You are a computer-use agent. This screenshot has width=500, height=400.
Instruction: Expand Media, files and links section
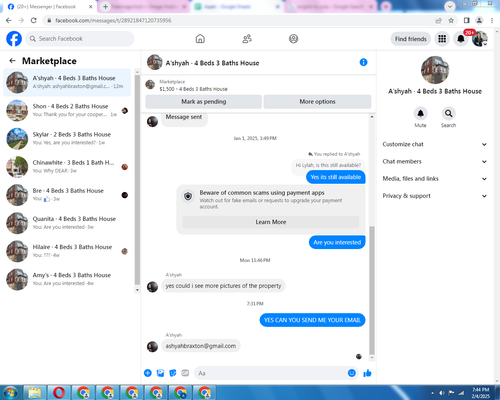point(435,179)
